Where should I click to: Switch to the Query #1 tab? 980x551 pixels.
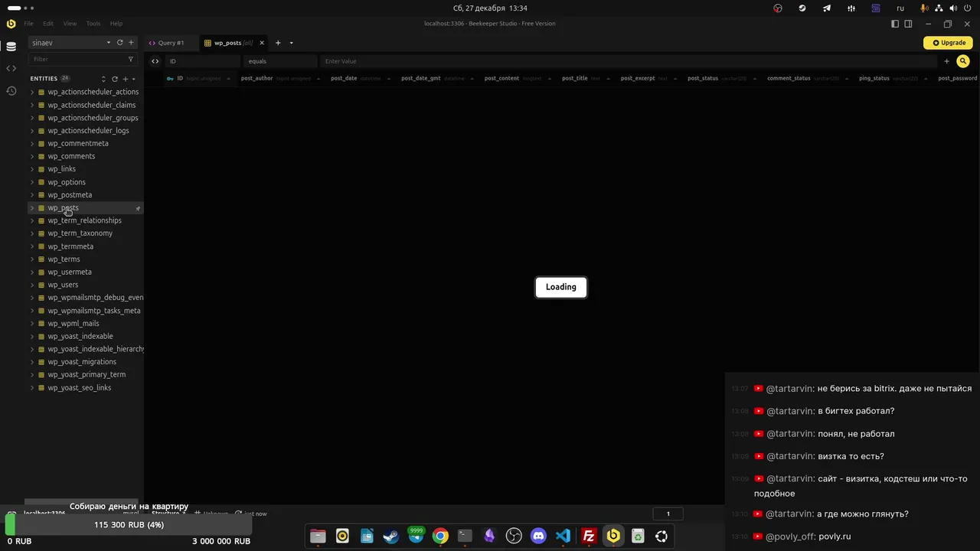point(171,43)
